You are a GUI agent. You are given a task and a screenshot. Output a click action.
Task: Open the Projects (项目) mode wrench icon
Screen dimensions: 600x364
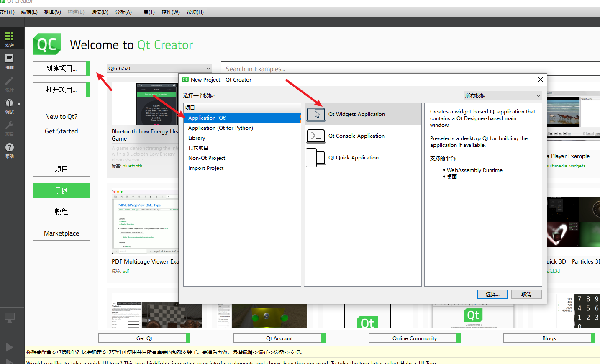pos(9,128)
